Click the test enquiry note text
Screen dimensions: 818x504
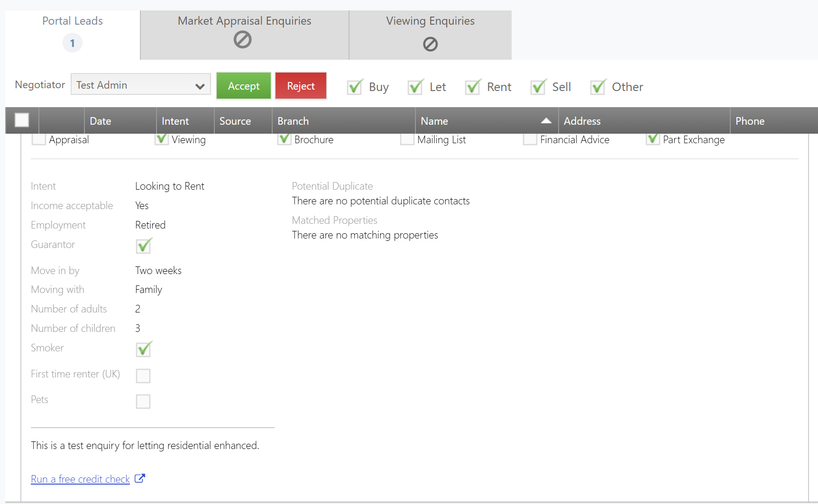[x=145, y=445]
